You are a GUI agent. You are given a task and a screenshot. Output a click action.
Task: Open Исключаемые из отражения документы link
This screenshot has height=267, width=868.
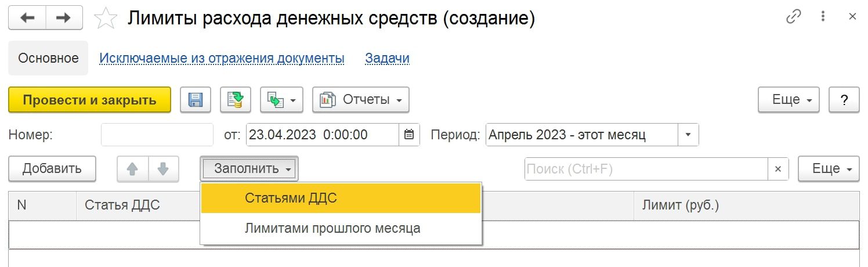222,58
